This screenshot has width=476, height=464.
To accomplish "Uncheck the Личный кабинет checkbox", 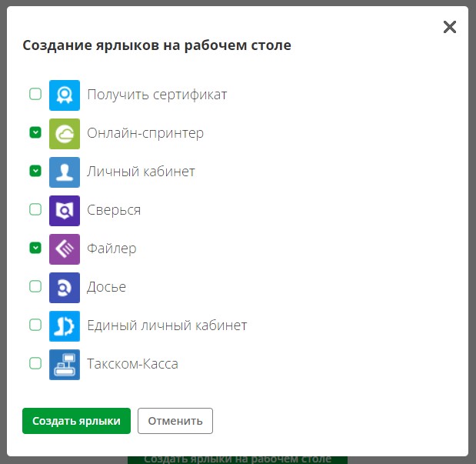I will (x=35, y=171).
